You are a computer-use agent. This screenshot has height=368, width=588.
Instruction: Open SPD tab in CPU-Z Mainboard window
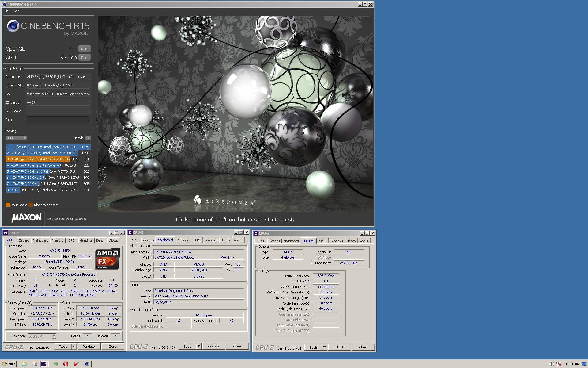tap(196, 240)
